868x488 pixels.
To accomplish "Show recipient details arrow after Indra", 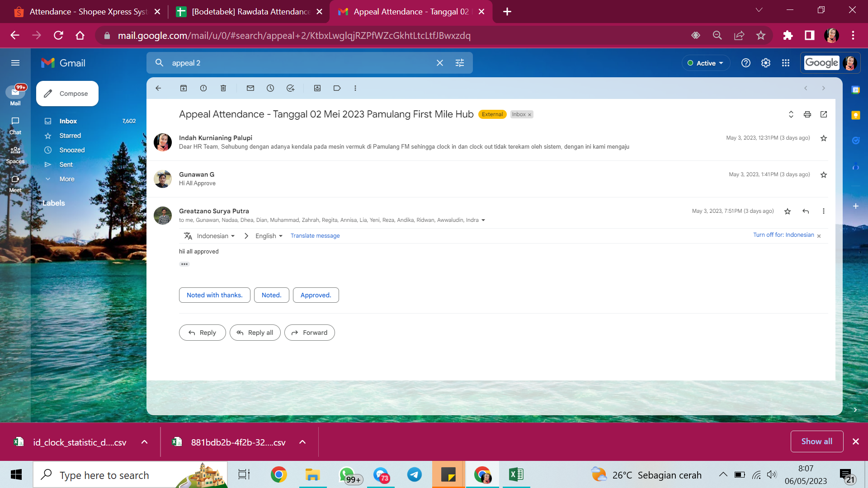I will [483, 220].
